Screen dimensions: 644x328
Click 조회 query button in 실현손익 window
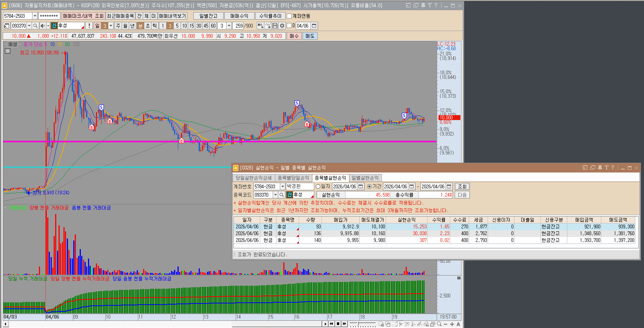tap(462, 186)
